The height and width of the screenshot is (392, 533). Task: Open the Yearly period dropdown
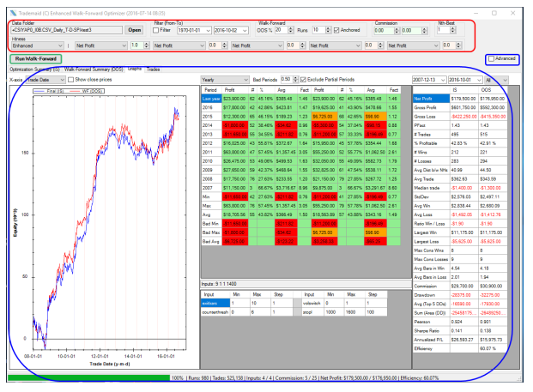click(x=227, y=78)
